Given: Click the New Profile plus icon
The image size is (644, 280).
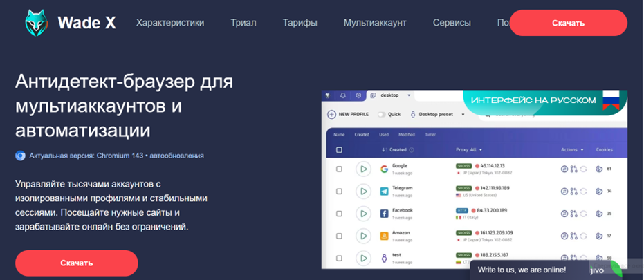Looking at the screenshot, I should click(x=332, y=114).
